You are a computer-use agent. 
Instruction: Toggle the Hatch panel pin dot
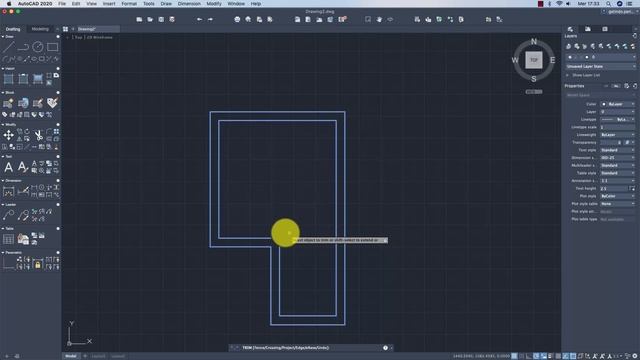tap(58, 68)
